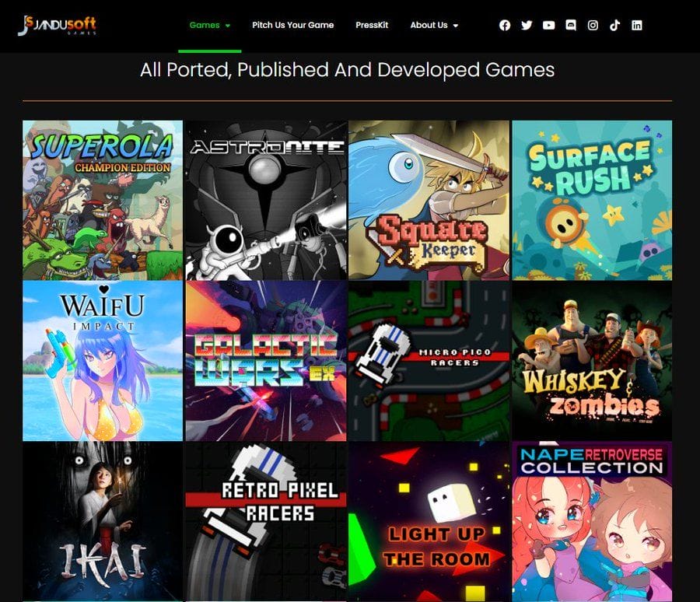Open the Galactic Wars EX game
Image resolution: width=700 pixels, height=602 pixels.
pos(266,361)
